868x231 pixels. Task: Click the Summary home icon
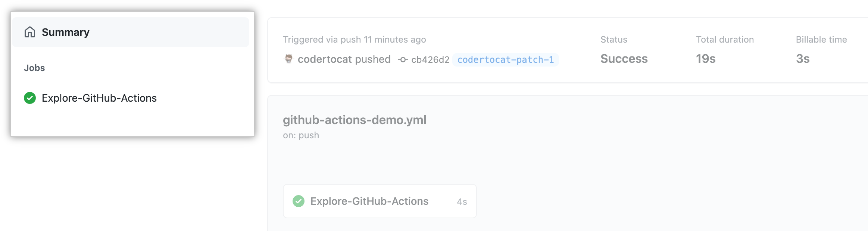point(30,32)
